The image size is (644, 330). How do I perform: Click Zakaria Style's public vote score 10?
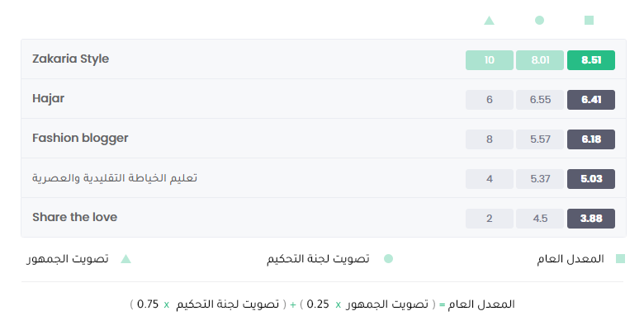coord(489,60)
